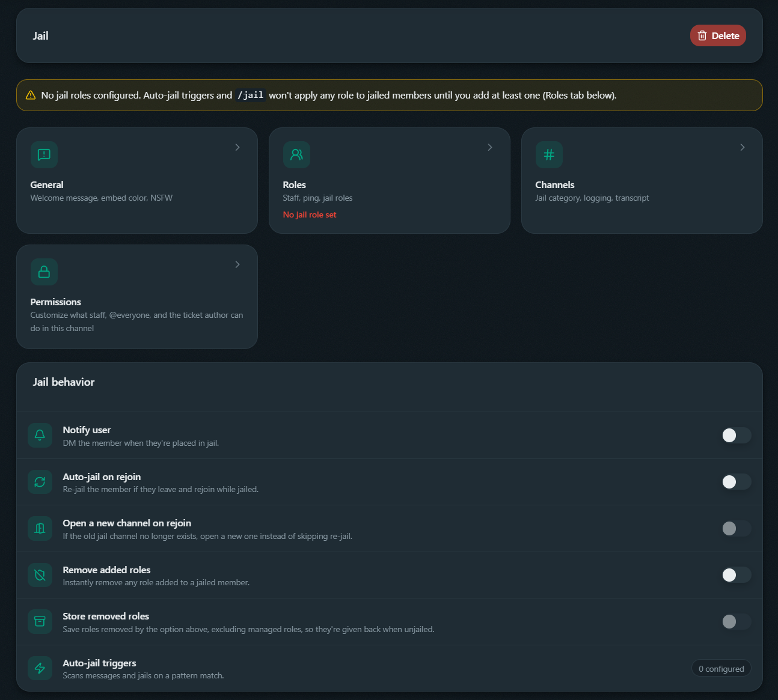Click the Auto-jail triggers lightning icon

(x=40, y=668)
